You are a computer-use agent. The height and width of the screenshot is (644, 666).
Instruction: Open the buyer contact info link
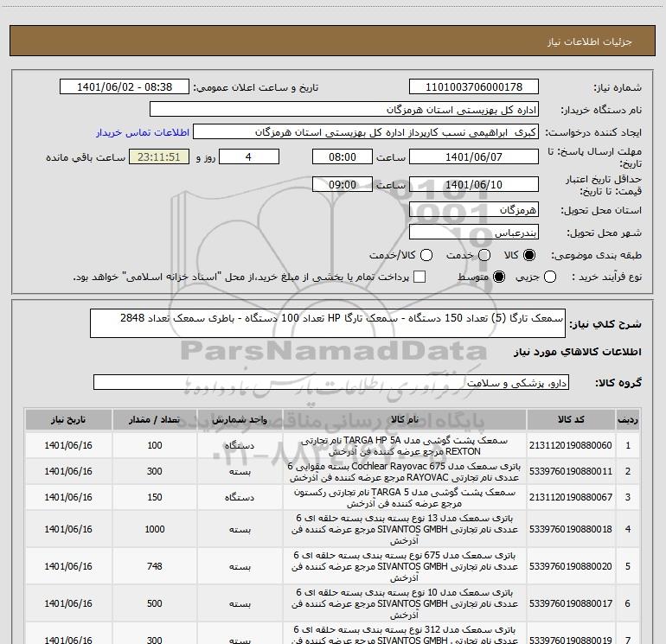(x=143, y=132)
